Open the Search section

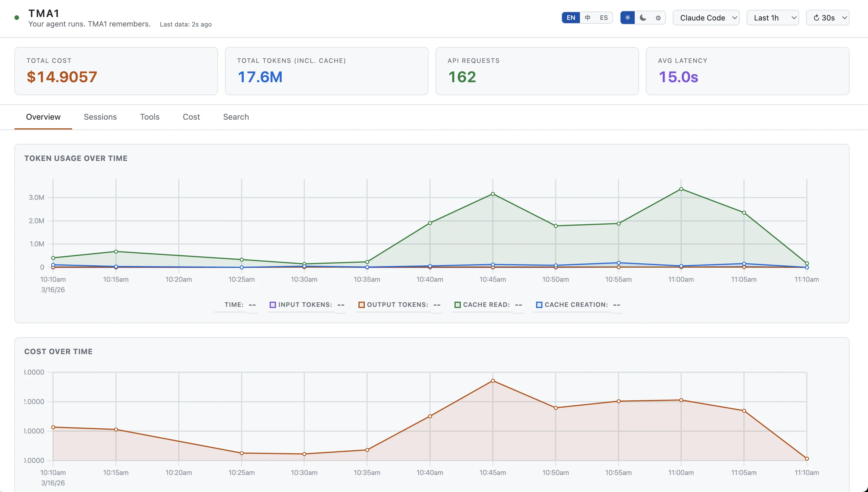pos(236,117)
